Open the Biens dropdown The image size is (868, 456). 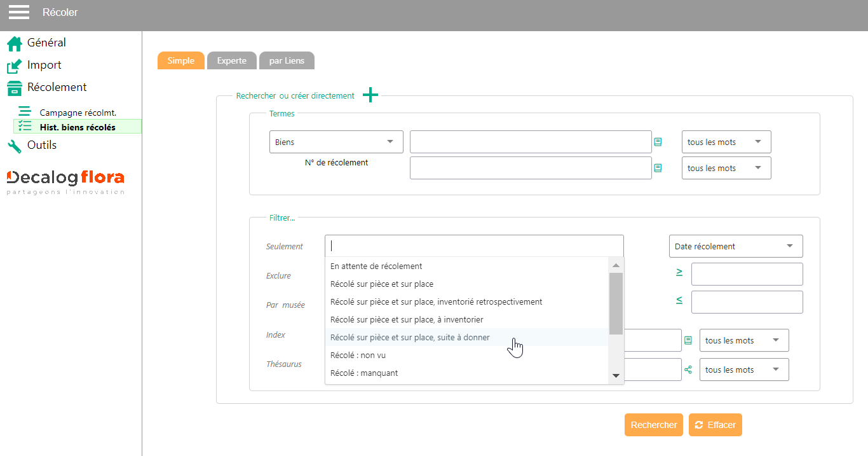(336, 142)
